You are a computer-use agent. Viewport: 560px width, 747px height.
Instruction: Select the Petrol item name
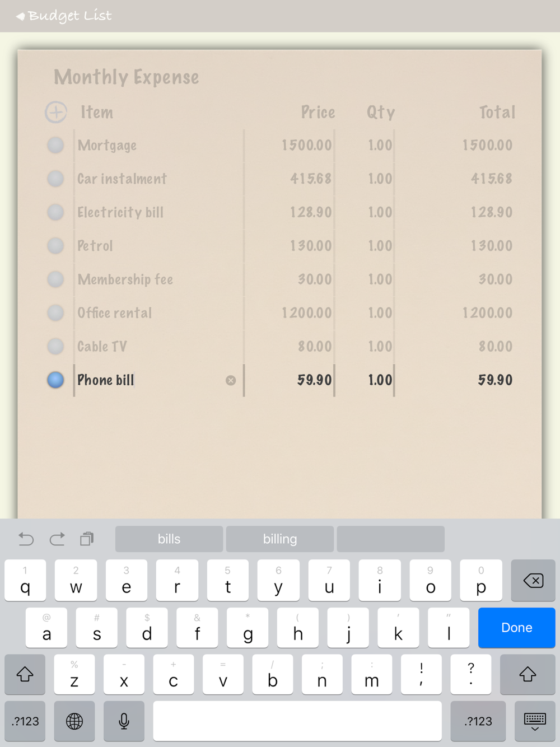[95, 246]
